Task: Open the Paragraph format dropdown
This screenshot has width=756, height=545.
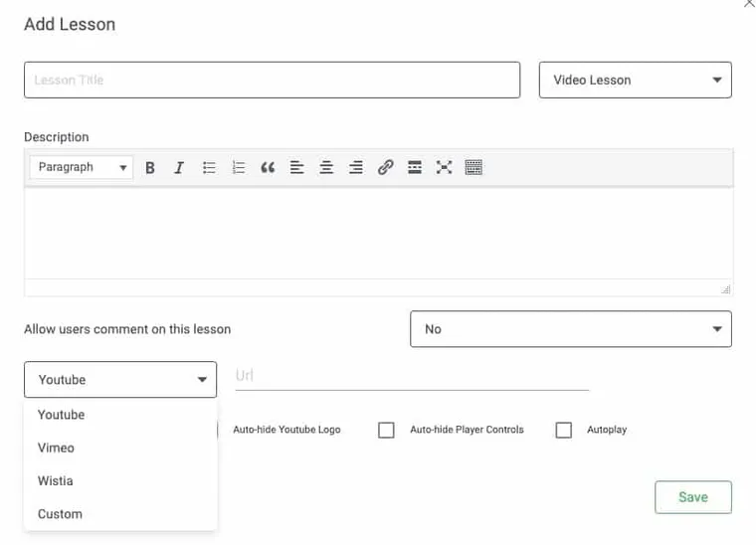Action: [x=81, y=167]
